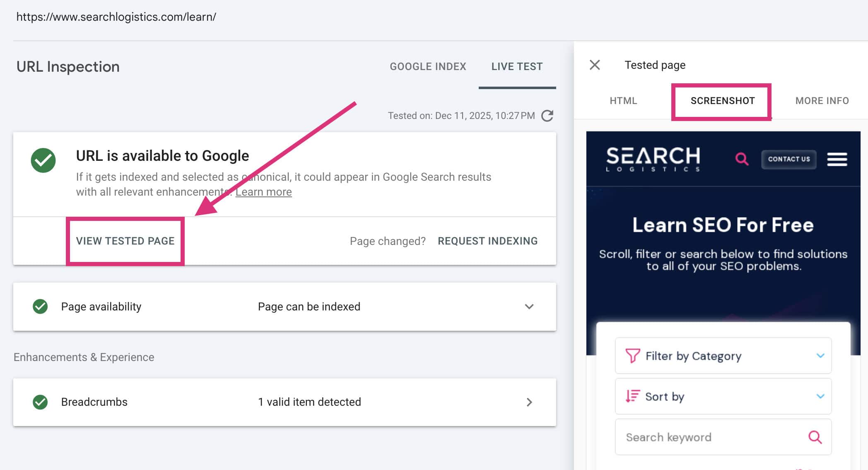The height and width of the screenshot is (470, 868).
Task: Click the magnifier icon in the Search keyword field
Action: (x=814, y=437)
